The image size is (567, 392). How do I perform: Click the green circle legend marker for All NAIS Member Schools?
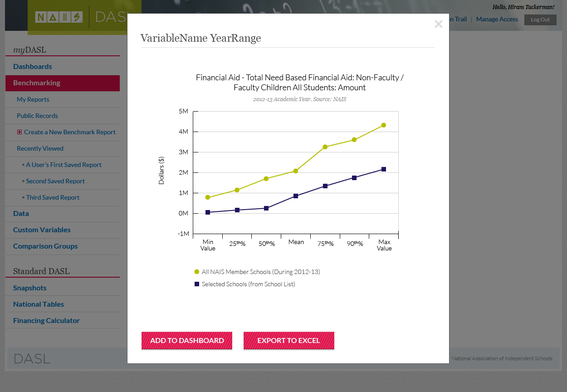197,272
